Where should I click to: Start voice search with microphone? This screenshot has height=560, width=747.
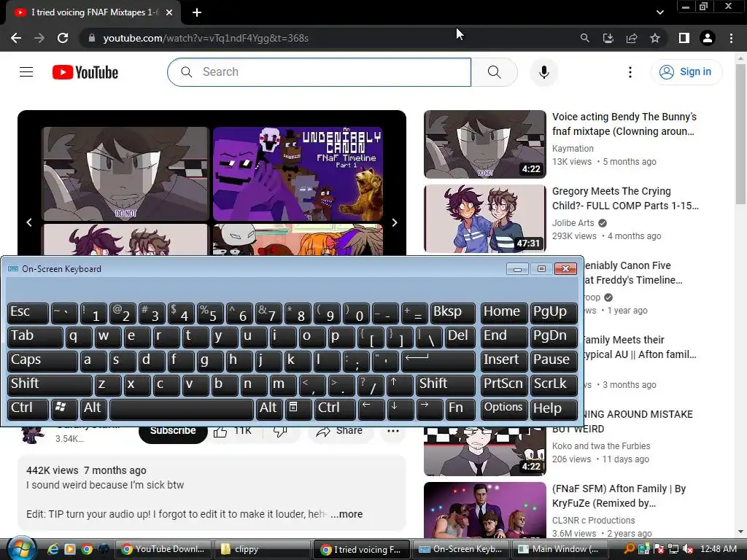[544, 72]
